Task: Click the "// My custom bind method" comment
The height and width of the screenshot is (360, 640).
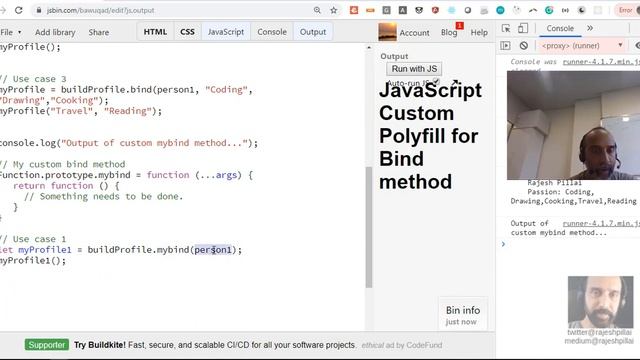Action: click(62, 164)
